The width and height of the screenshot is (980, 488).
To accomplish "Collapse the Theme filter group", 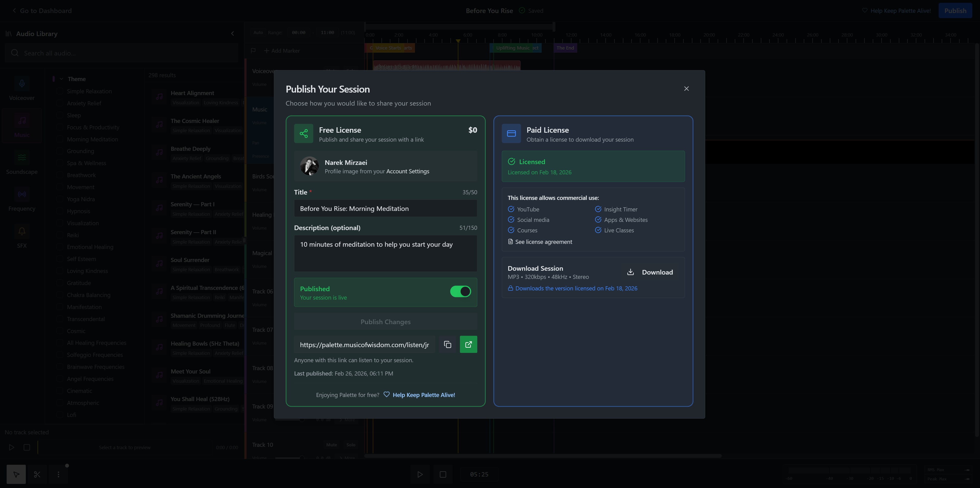I will point(61,79).
